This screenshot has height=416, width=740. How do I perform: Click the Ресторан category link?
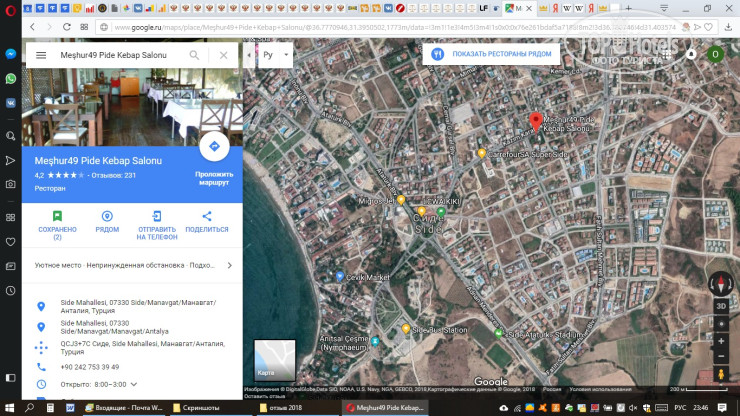pyautogui.click(x=50, y=188)
